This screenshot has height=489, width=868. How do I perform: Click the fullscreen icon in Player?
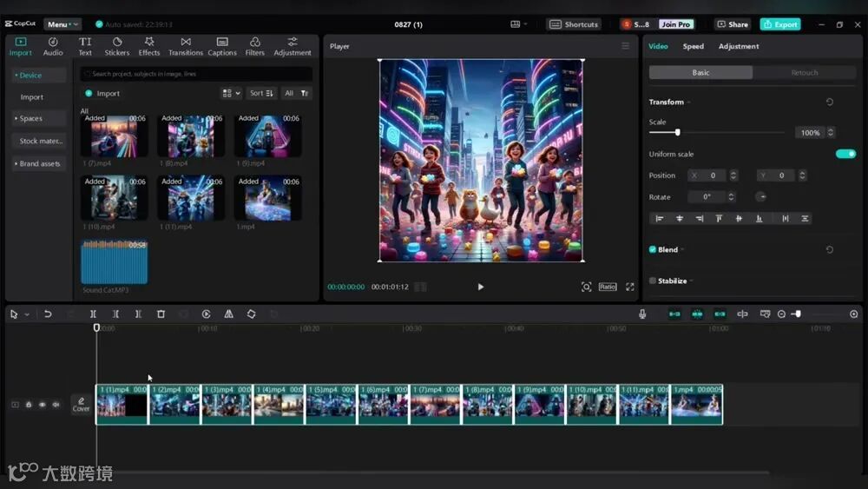631,287
